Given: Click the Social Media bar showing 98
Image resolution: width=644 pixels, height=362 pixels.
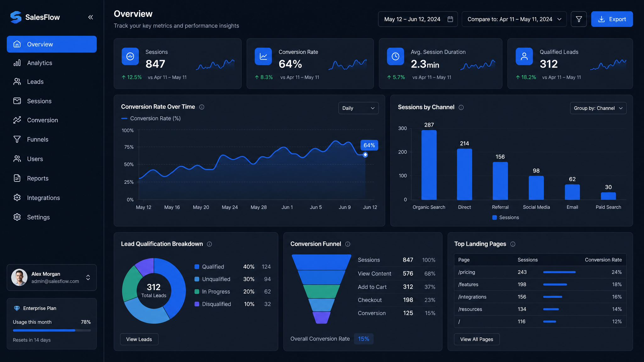Looking at the screenshot, I should point(536,188).
